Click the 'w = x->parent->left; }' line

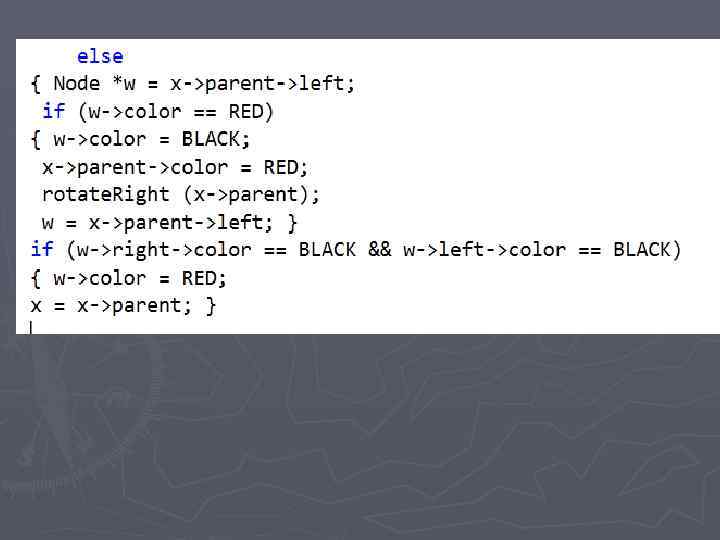coord(169,222)
